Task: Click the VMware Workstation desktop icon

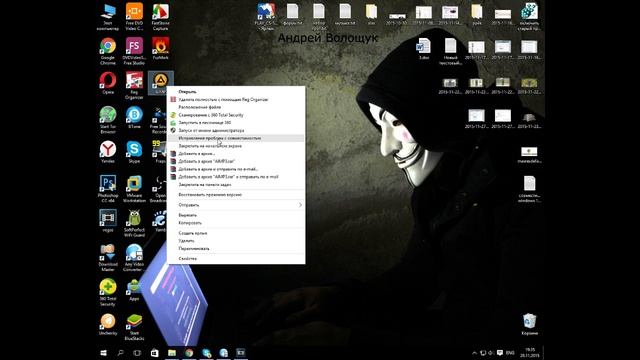Action: [x=134, y=189]
